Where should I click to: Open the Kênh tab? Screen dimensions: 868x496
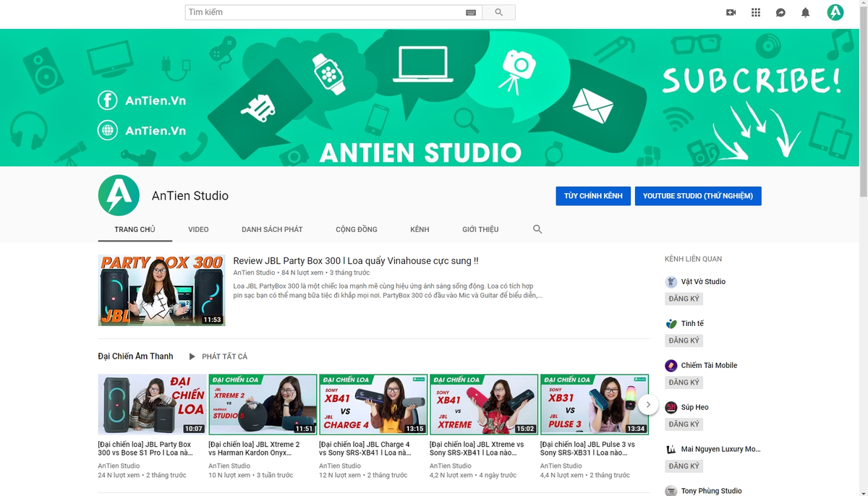(420, 229)
